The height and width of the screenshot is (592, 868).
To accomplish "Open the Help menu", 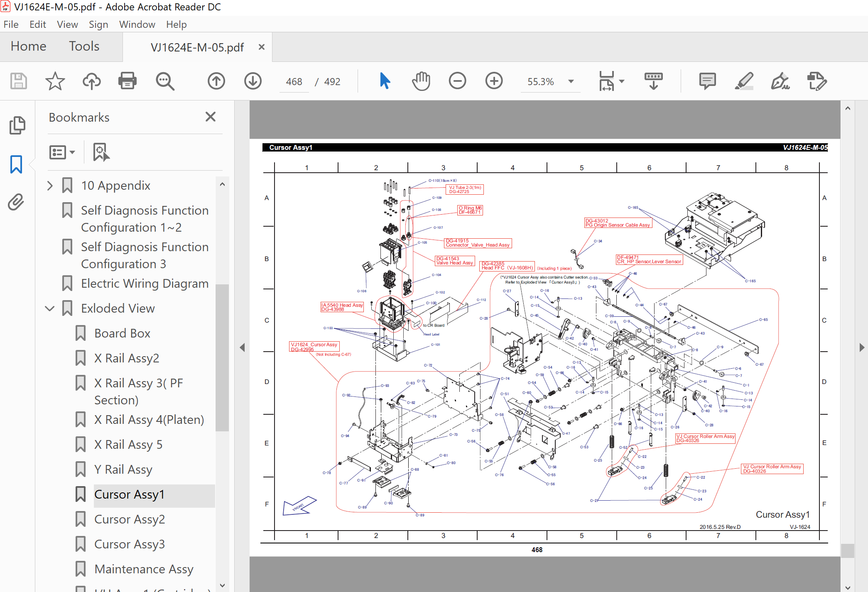I will click(x=177, y=24).
